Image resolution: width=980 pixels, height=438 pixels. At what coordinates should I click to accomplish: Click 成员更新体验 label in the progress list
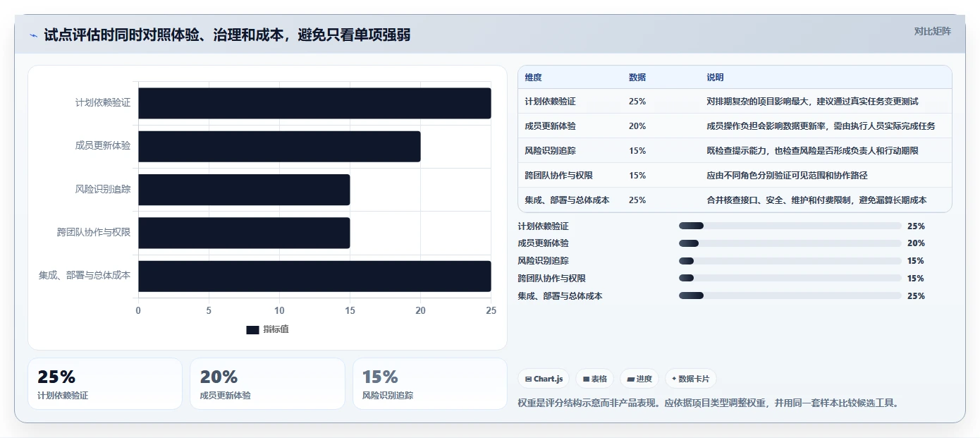tap(543, 243)
